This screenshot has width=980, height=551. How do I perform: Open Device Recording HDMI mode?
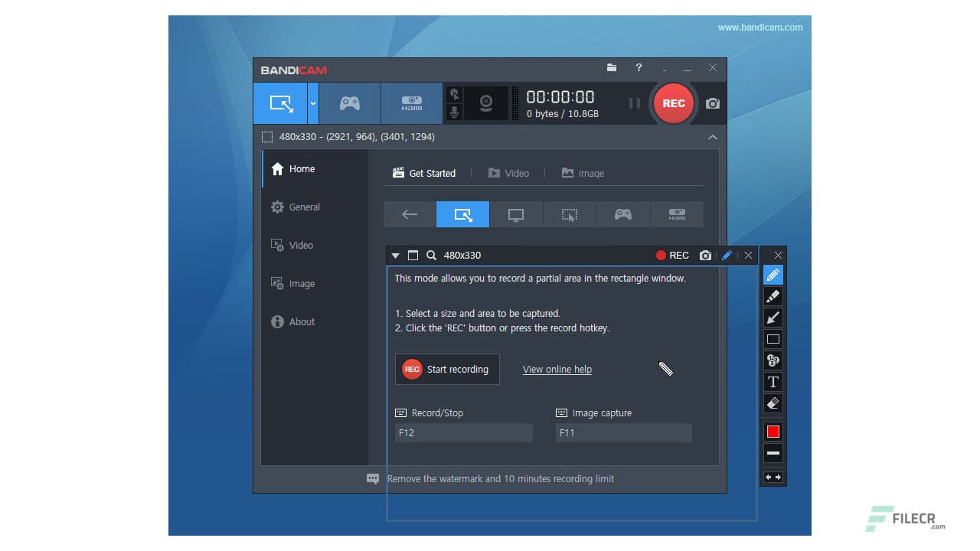pos(411,103)
